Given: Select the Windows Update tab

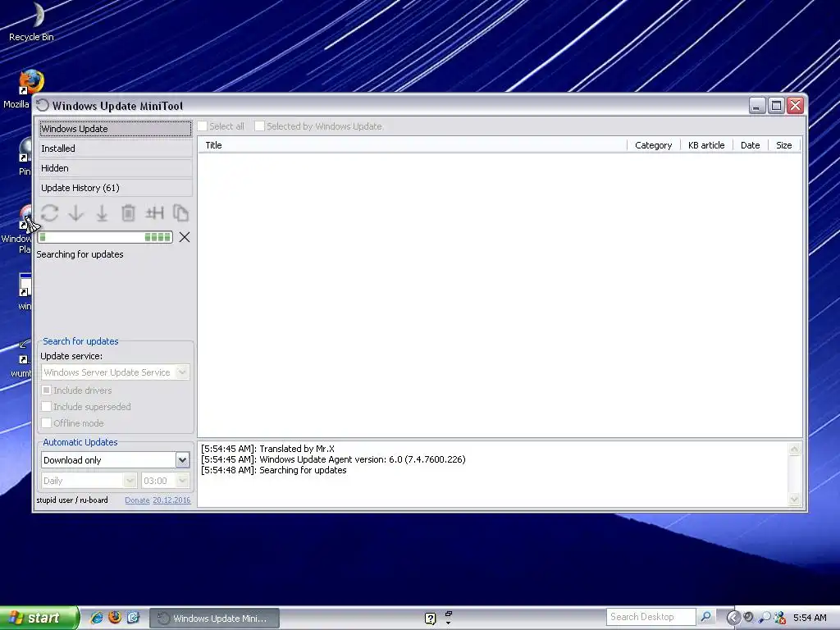Looking at the screenshot, I should [115, 129].
